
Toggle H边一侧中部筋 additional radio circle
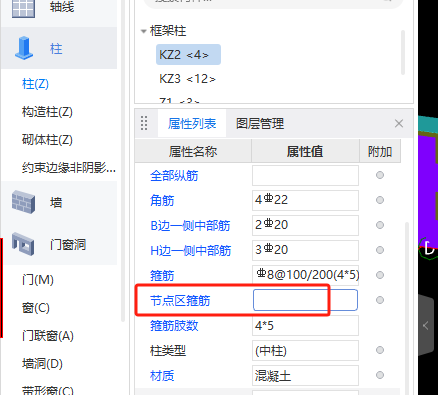tap(380, 250)
